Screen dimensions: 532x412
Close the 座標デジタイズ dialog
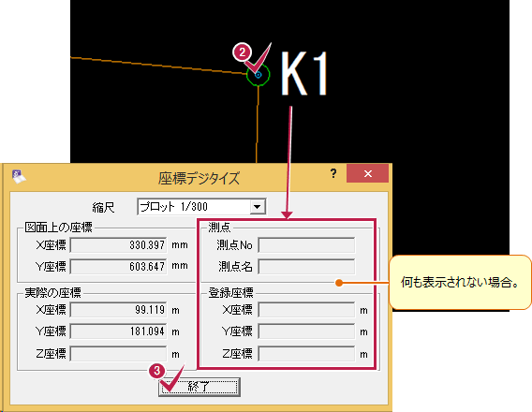367,173
